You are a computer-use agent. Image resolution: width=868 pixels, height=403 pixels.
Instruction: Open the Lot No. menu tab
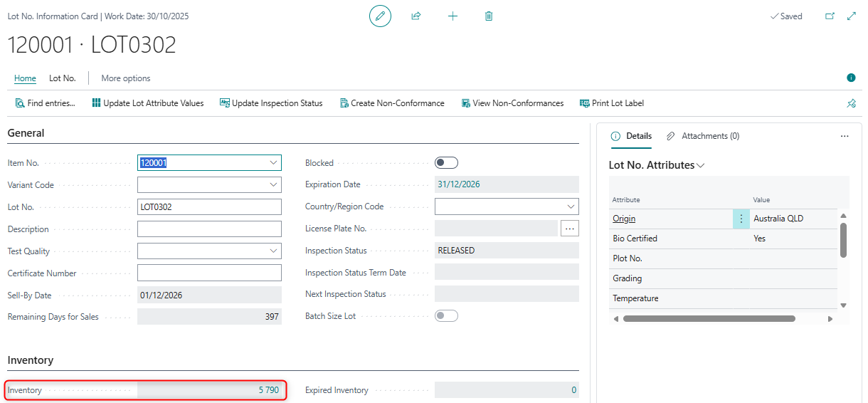click(63, 78)
